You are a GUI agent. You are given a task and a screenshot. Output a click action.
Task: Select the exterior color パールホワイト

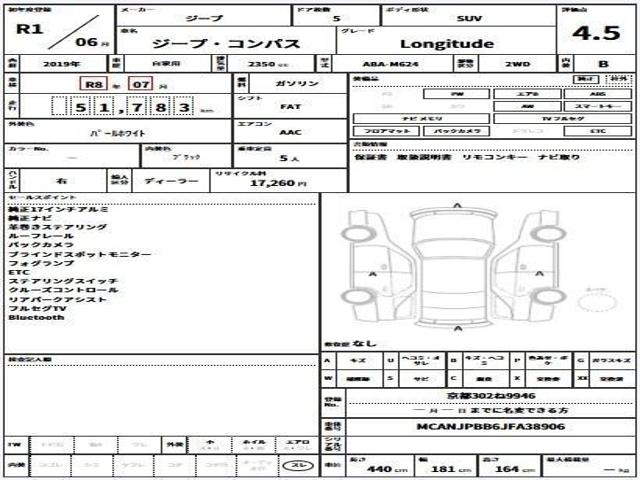click(x=118, y=133)
